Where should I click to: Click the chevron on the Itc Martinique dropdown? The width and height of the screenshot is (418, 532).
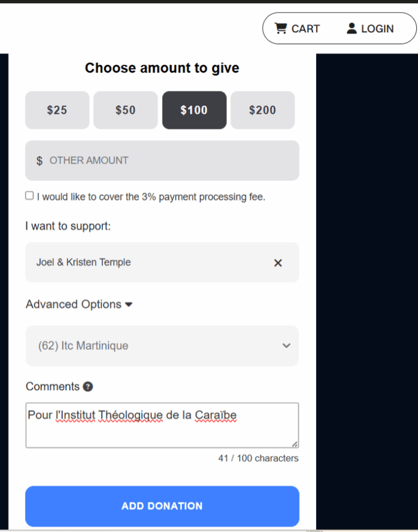[x=286, y=346]
